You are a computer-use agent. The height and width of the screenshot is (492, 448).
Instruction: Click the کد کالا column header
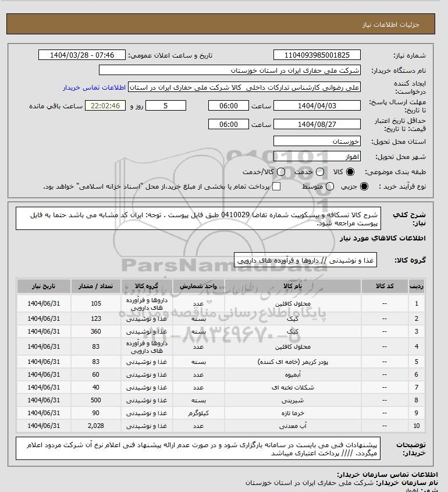[x=385, y=286]
